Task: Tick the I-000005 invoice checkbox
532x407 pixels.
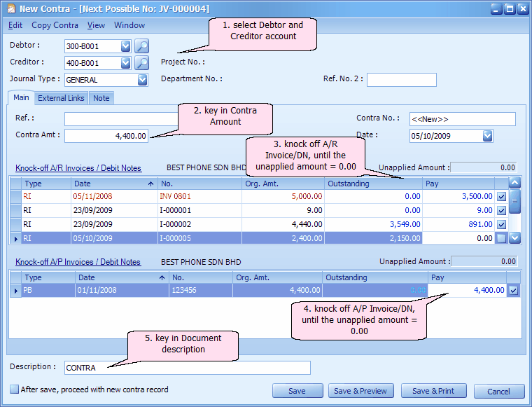Action: pos(501,239)
